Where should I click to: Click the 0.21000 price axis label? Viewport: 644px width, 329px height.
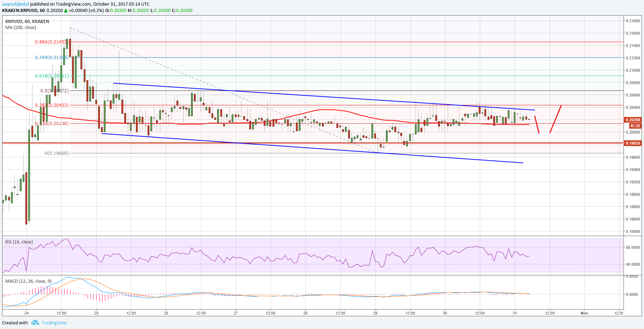point(633,70)
